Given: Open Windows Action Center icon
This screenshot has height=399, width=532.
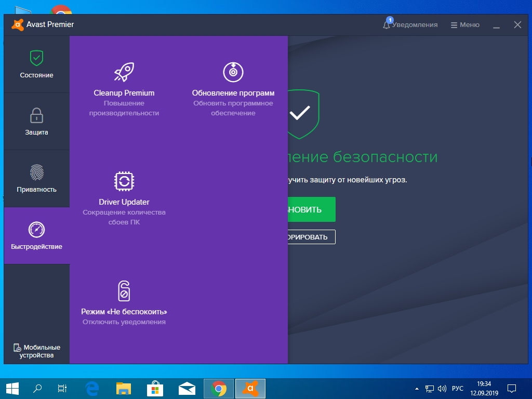Looking at the screenshot, I should coord(512,389).
